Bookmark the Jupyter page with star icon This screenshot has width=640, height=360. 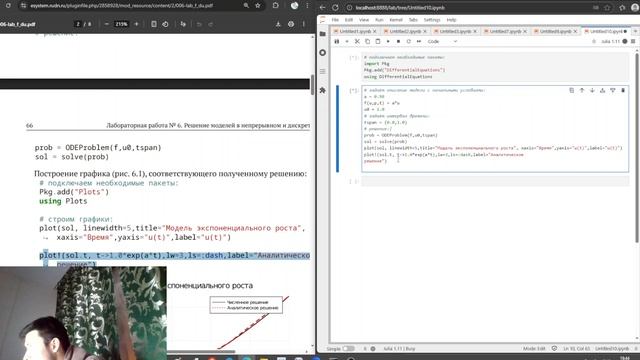pyautogui.click(x=607, y=7)
